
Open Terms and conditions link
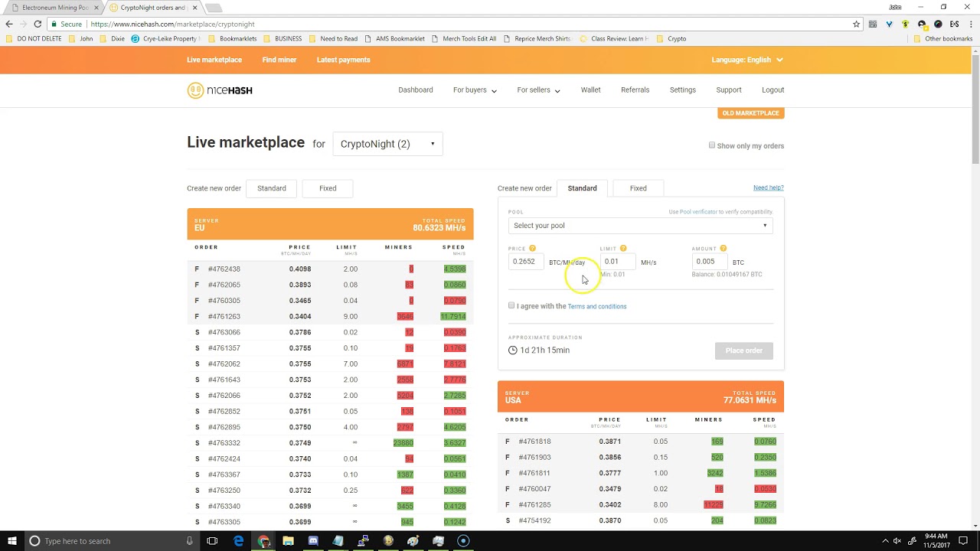click(597, 306)
